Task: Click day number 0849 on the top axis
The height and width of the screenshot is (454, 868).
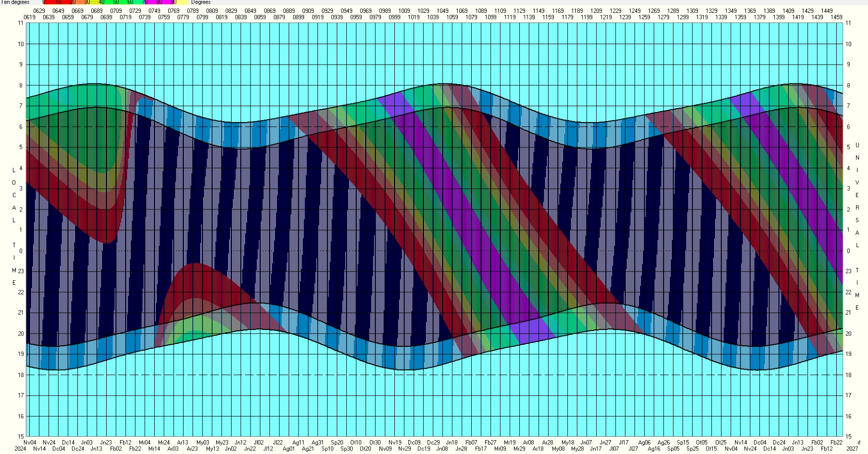Action: pos(250,11)
